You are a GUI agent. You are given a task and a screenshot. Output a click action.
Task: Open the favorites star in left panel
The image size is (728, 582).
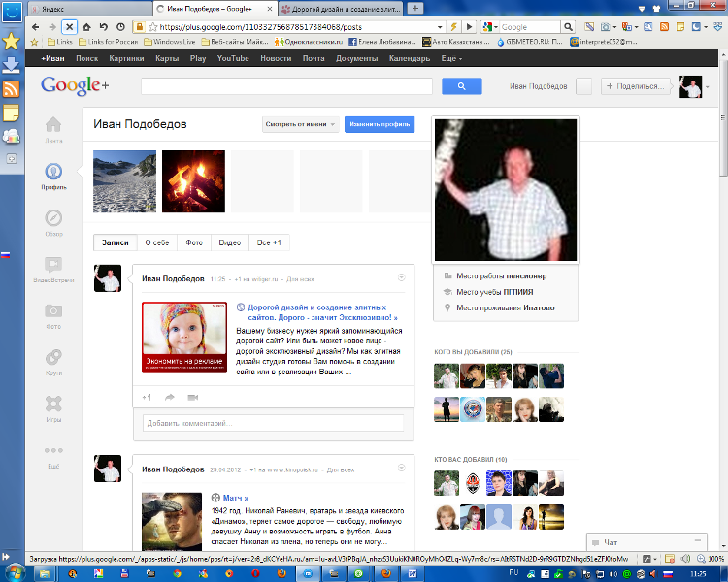click(11, 42)
